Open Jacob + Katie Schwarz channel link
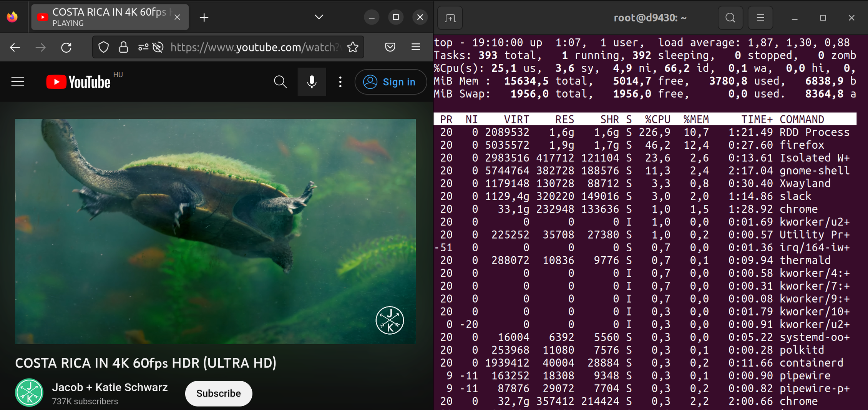Screen dimensions: 868x410 click(x=110, y=387)
